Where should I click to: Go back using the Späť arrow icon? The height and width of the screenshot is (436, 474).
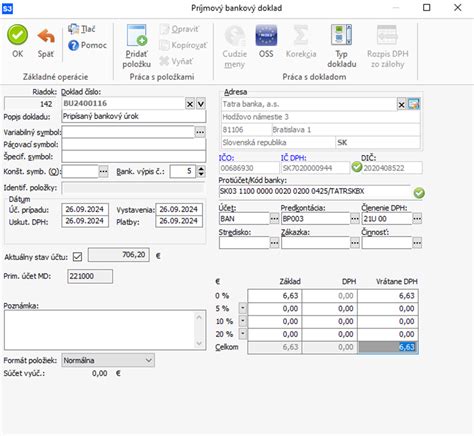coord(46,36)
